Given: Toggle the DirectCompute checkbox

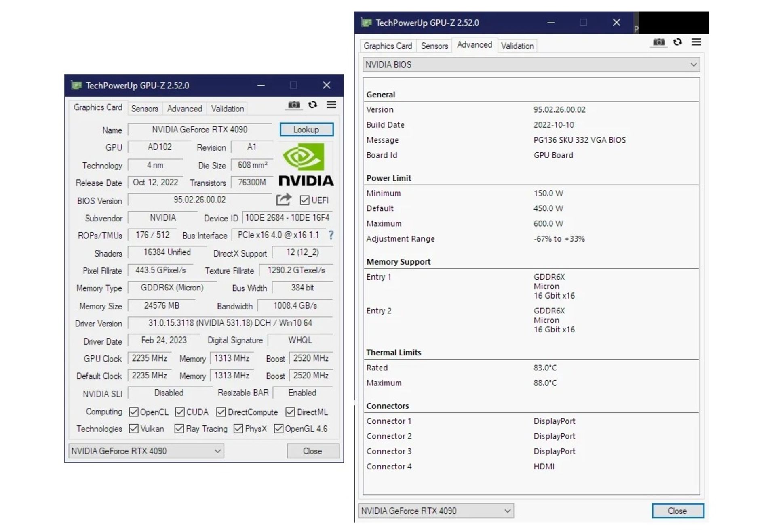Looking at the screenshot, I should (x=221, y=412).
